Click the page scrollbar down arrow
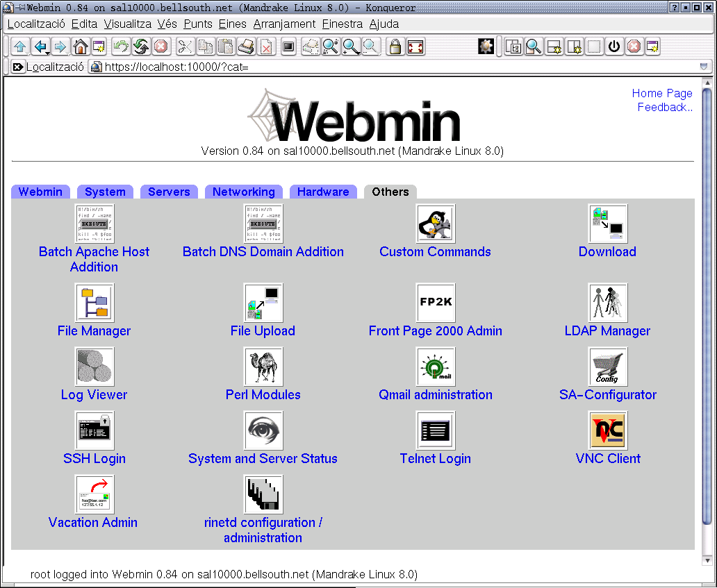The image size is (717, 588). tap(707, 561)
